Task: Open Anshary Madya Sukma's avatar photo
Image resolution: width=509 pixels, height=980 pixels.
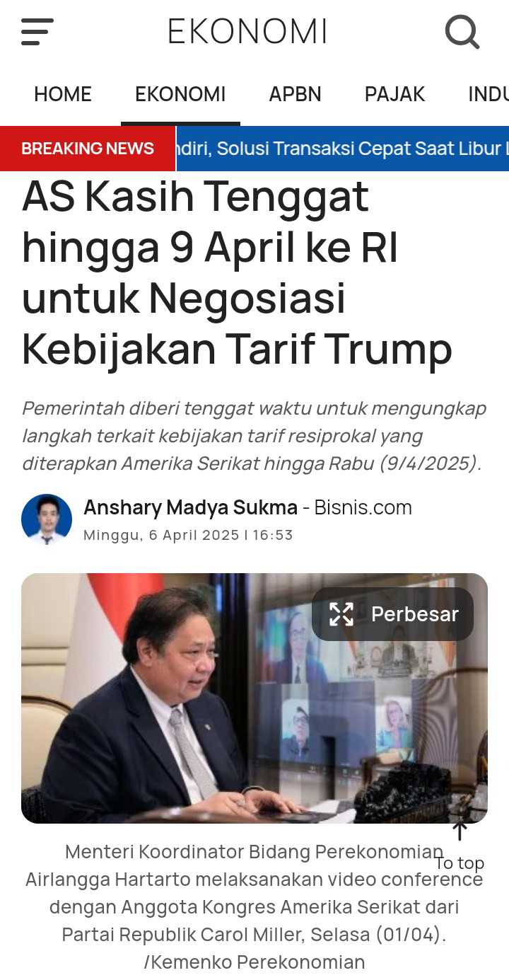Action: [47, 519]
